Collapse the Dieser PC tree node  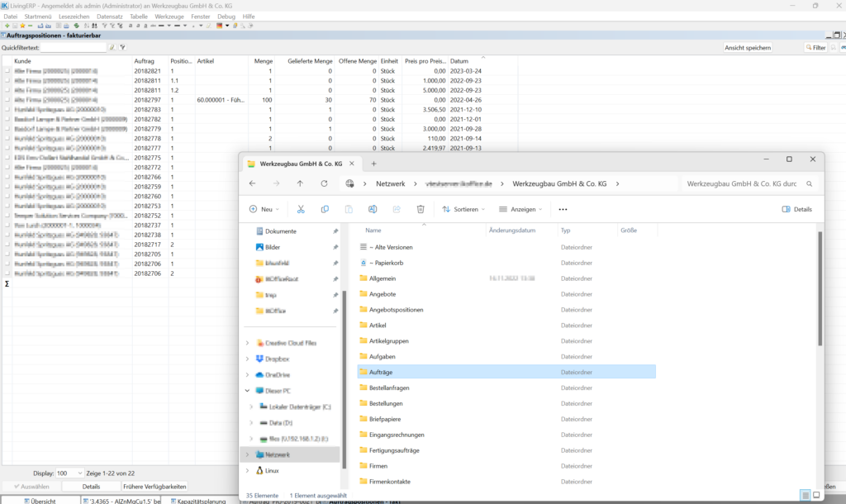pos(247,391)
